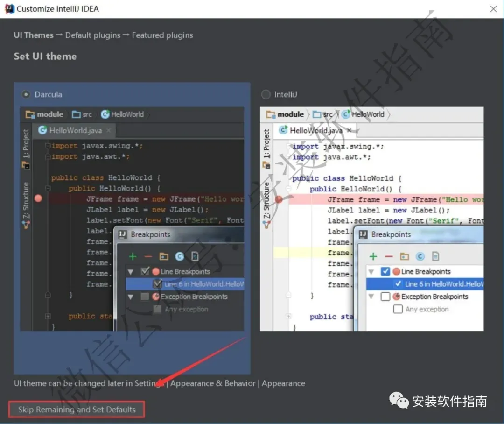Collapse Exception Breakpoints node in Darcula preview
The height and width of the screenshot is (424, 504).
[131, 297]
